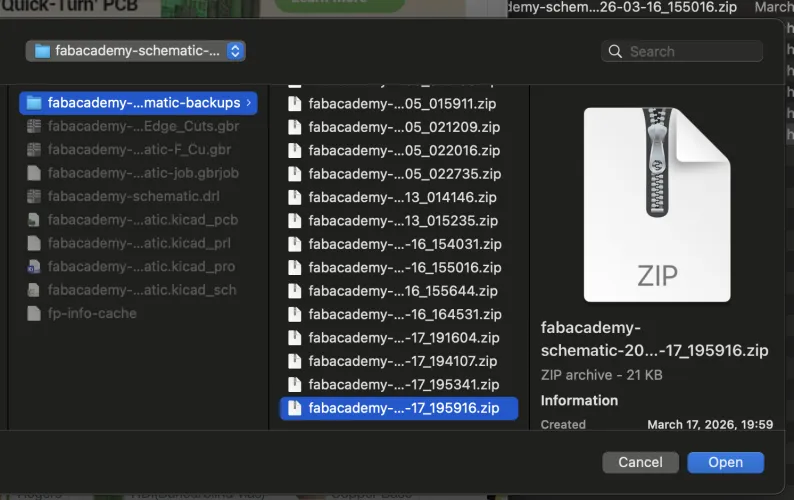
Task: Select fabacademy-schematic.drl file
Action: (138, 196)
